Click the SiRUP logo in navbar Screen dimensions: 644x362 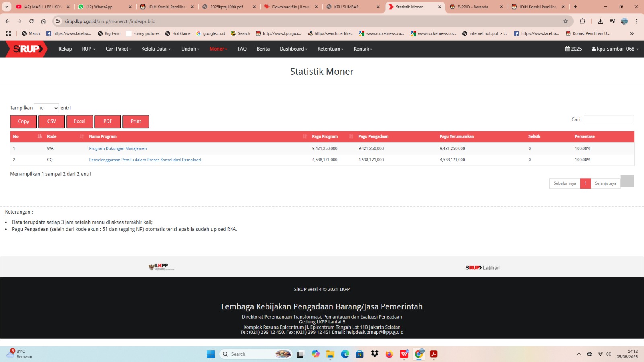(x=27, y=49)
